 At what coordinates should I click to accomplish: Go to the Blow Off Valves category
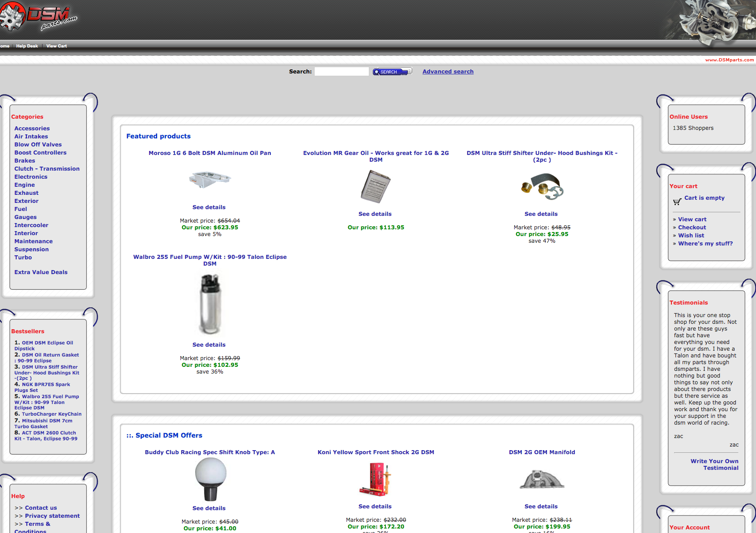38,145
